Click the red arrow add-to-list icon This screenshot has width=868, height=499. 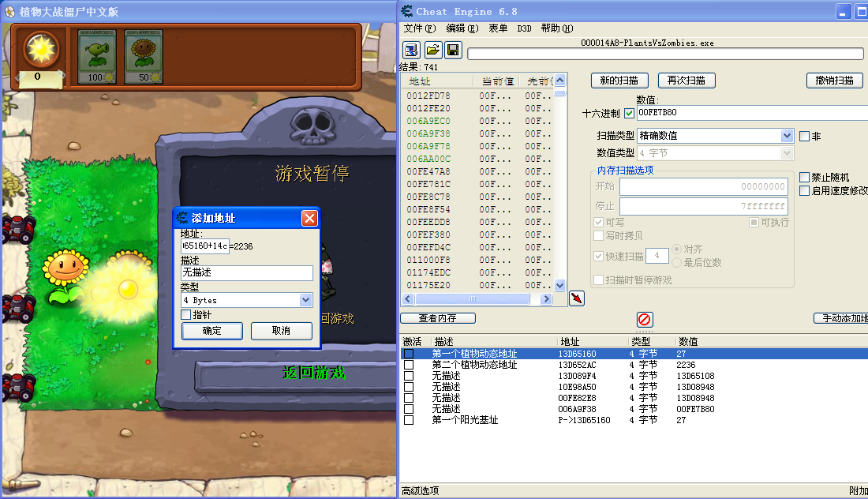pos(576,298)
